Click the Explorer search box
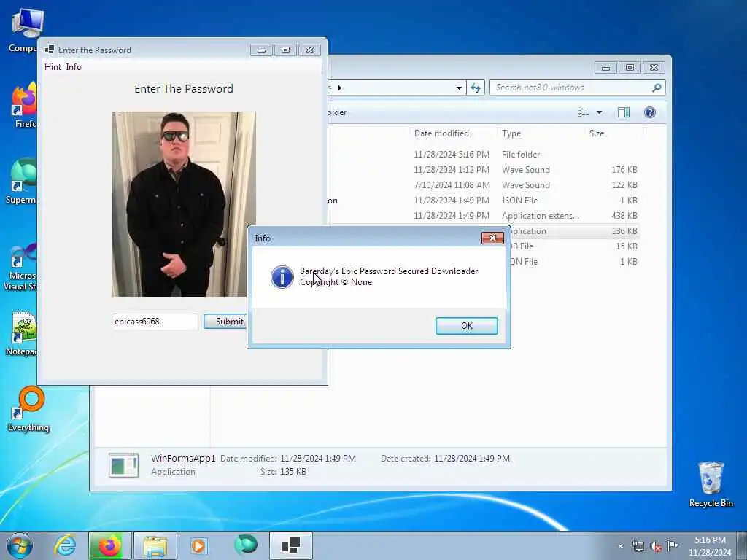Viewport: 747px width, 560px height. coord(578,87)
